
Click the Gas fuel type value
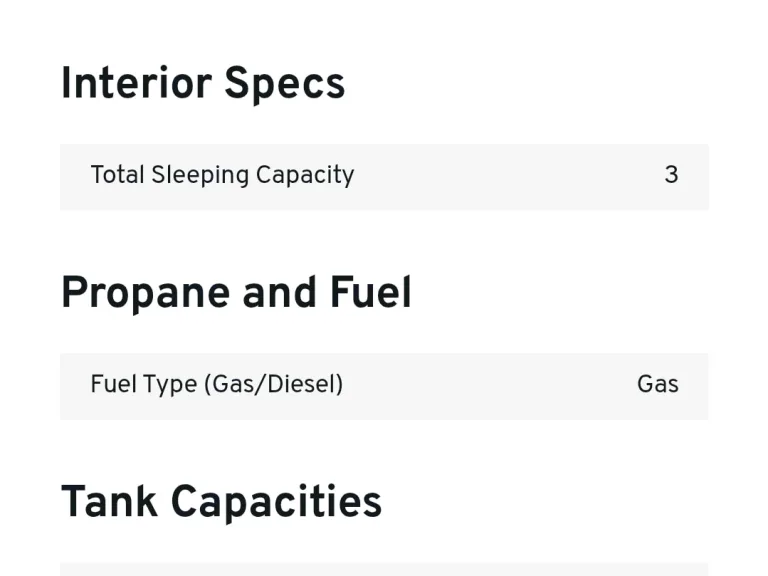click(x=658, y=384)
